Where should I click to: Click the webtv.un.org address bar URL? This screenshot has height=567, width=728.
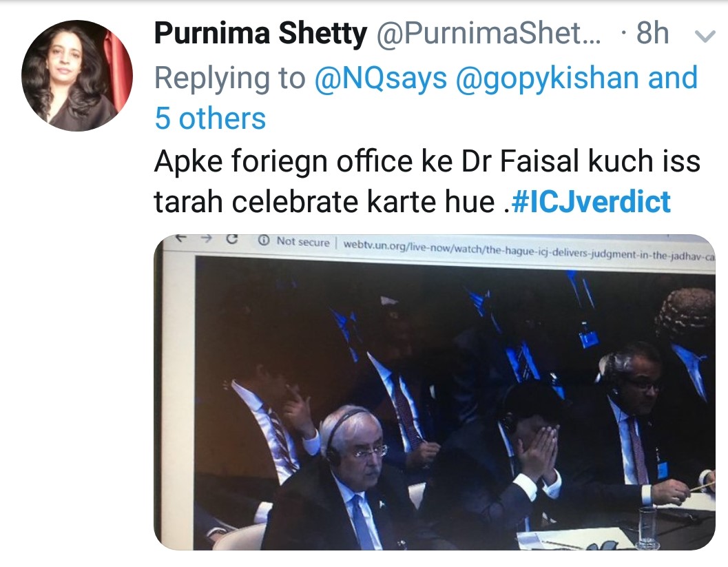(x=528, y=252)
